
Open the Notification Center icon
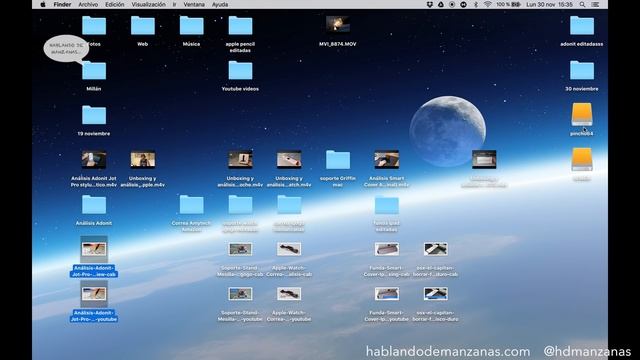[x=595, y=4]
